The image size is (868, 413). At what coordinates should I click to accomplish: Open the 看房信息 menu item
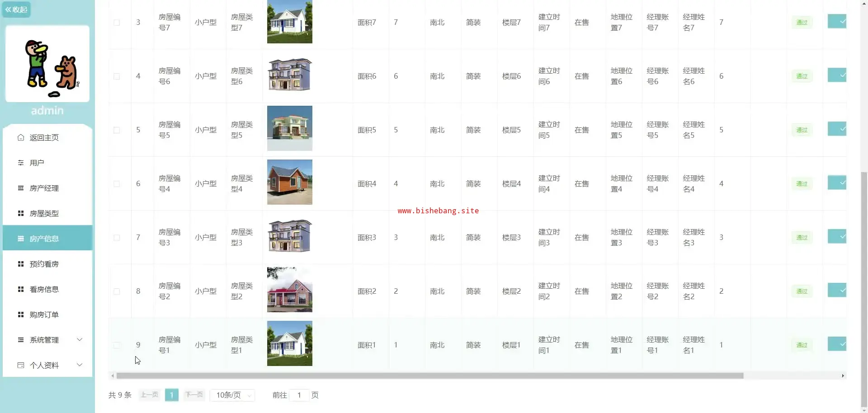[x=47, y=289]
